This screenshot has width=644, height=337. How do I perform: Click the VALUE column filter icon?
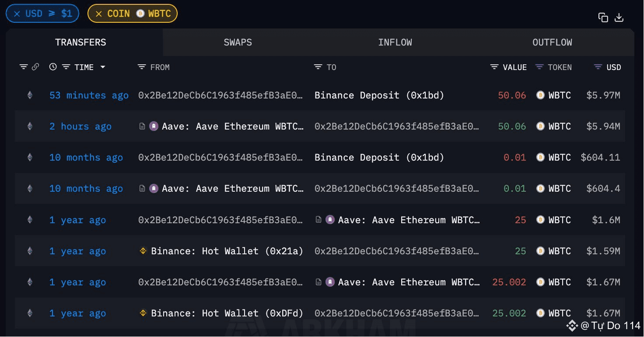494,67
